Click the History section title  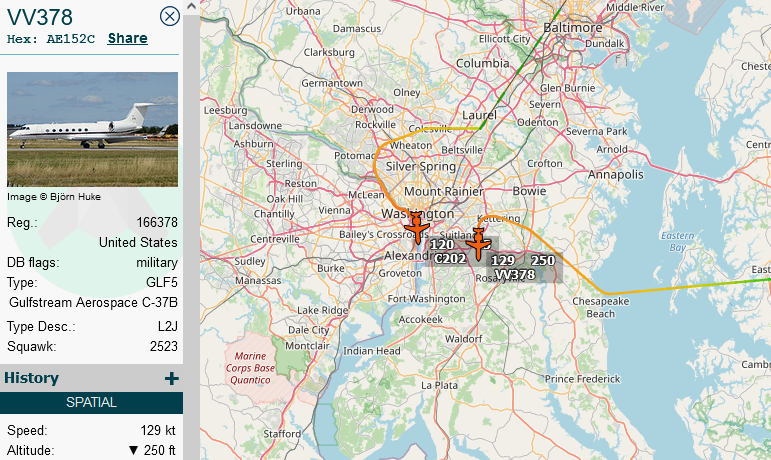pos(31,378)
